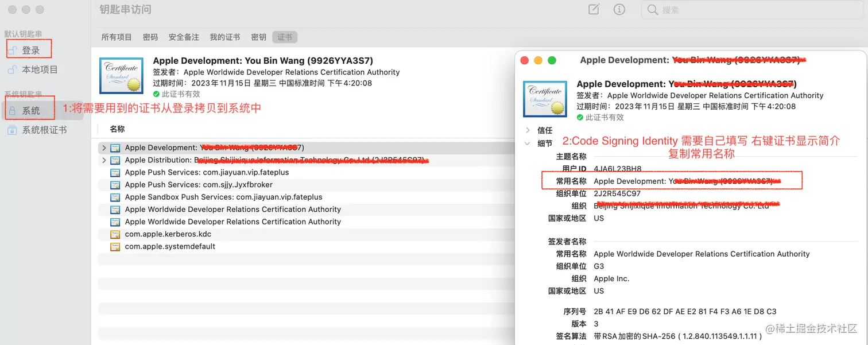This screenshot has height=345, width=868.
Task: Switch to the 安全备注 tab
Action: pos(184,37)
